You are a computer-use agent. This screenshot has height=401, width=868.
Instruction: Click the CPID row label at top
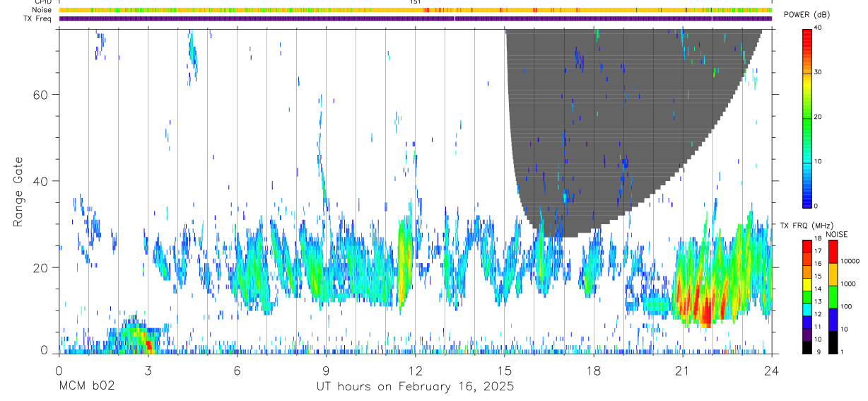[x=43, y=2]
